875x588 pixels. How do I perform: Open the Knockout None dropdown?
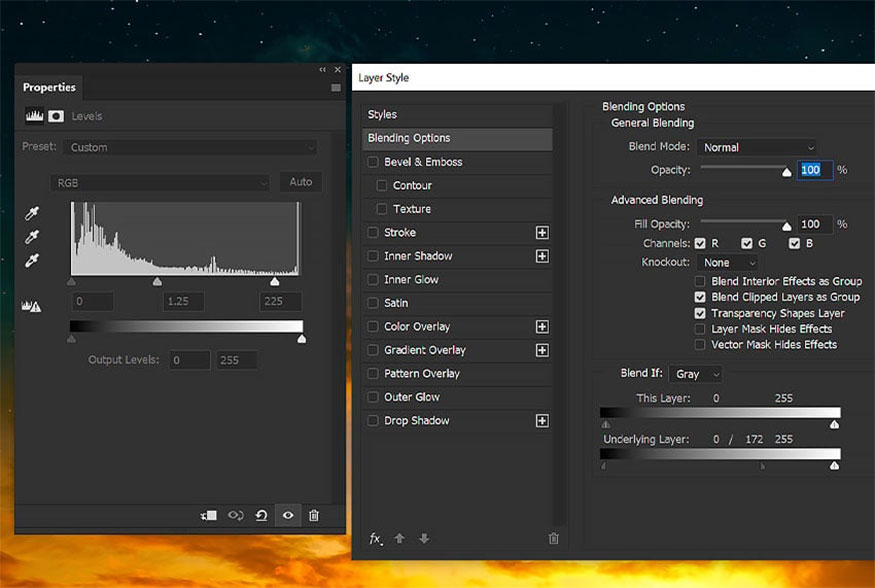point(728,263)
